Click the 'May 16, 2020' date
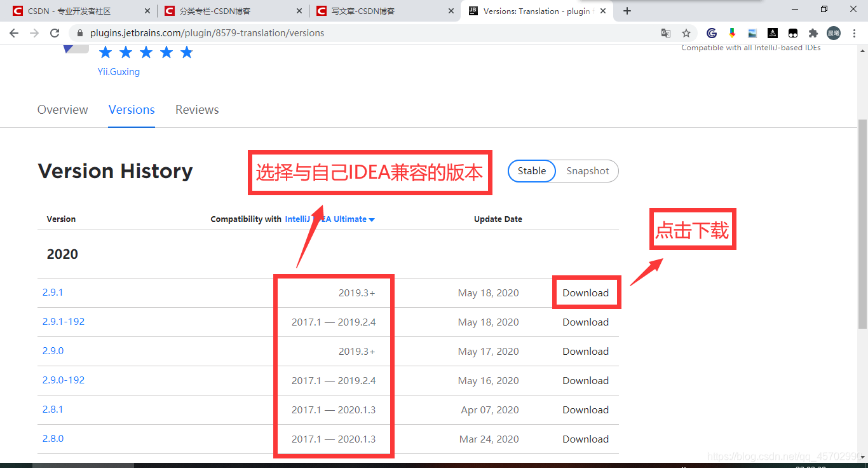Screen dimensions: 868x468 [x=488, y=381]
